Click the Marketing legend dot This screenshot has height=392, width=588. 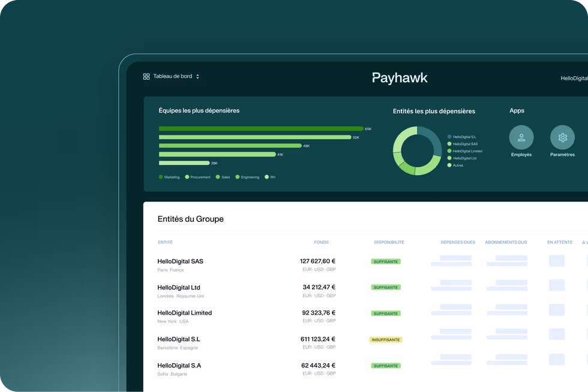161,177
